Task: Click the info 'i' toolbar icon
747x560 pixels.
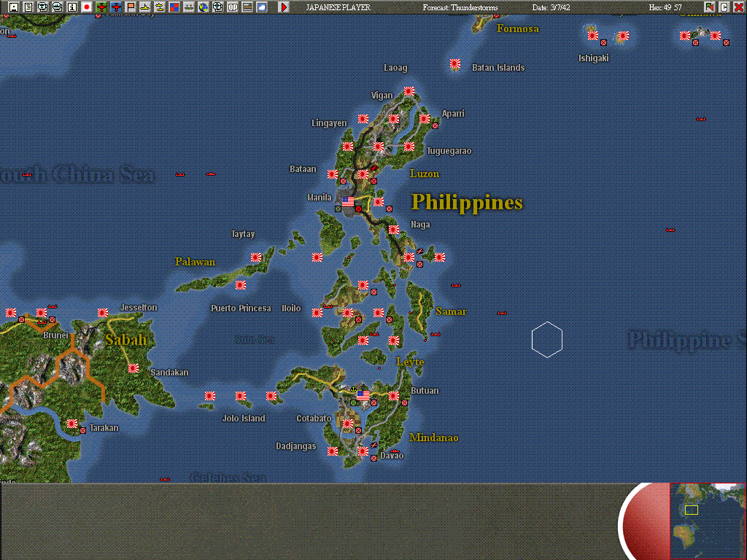Action: coord(72,7)
